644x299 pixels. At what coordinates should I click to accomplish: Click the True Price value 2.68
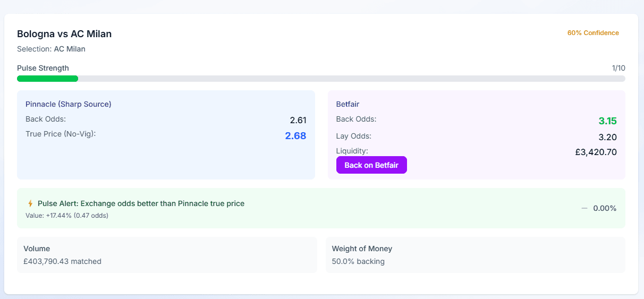[x=295, y=136]
